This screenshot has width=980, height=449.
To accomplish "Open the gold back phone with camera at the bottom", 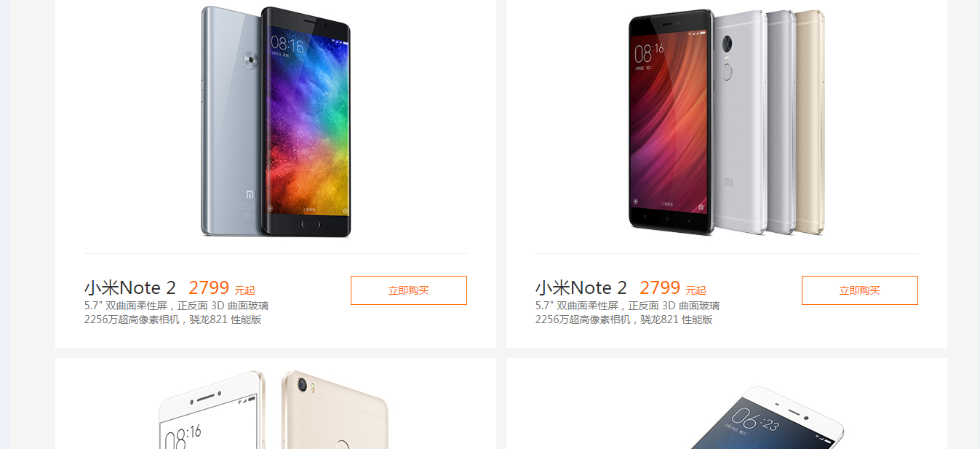I will click(x=335, y=410).
